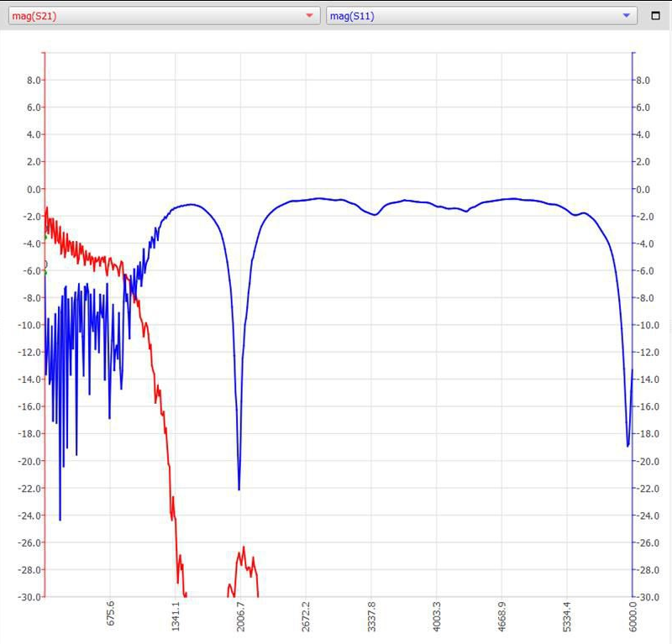The image size is (672, 644).
Task: Click the 3337.8 frequency axis label
Action: [x=371, y=616]
